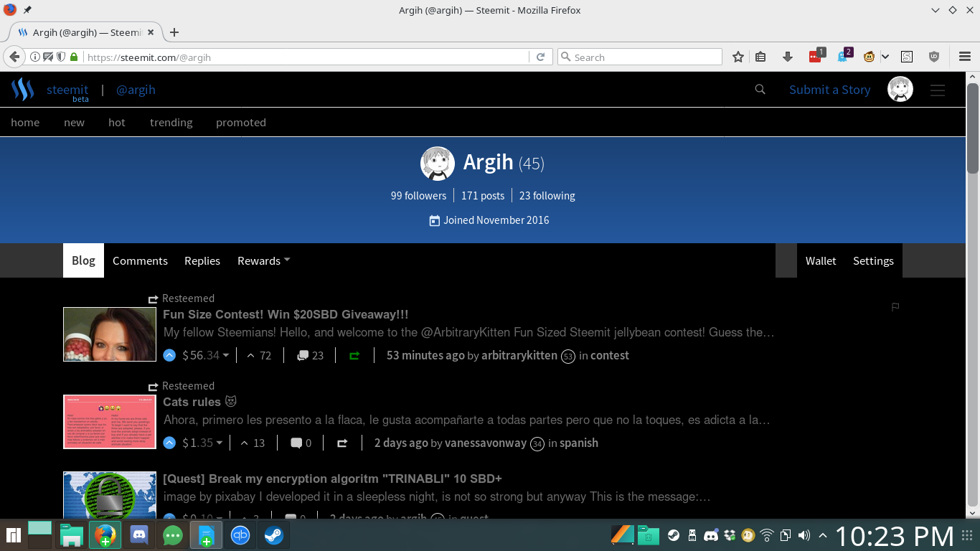Open the 99 followers list
Viewport: 980px width, 551px height.
point(418,196)
